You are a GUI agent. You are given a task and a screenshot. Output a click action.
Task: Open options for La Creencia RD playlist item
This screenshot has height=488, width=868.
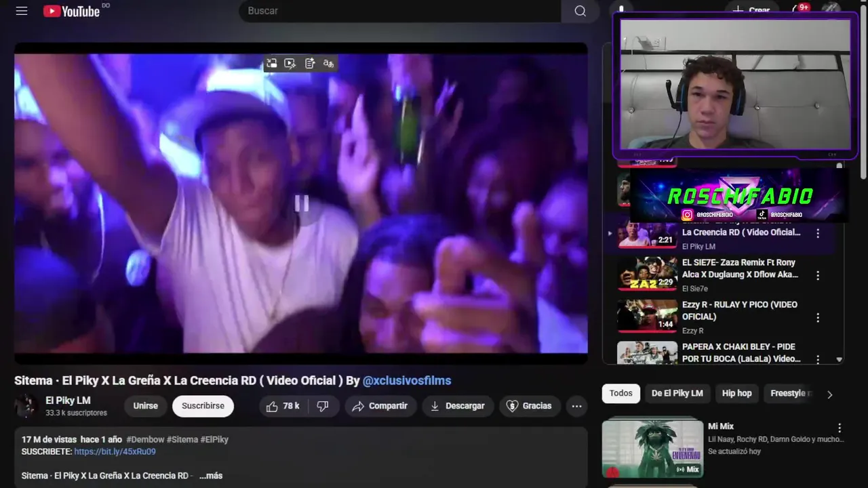tap(818, 233)
